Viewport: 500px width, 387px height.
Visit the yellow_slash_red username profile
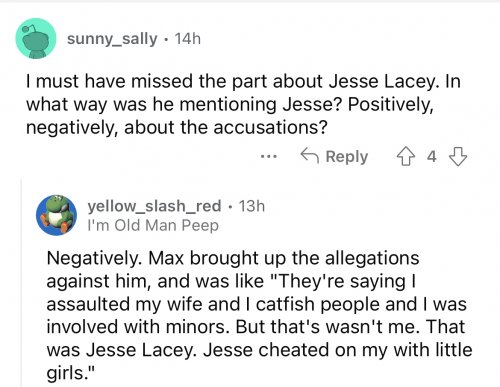point(154,206)
